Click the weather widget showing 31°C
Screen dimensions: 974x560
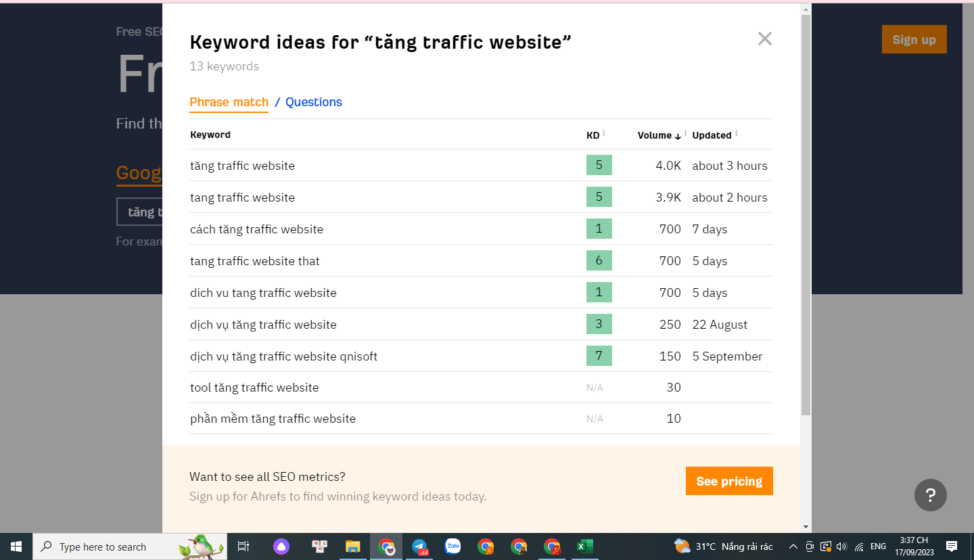pos(723,546)
